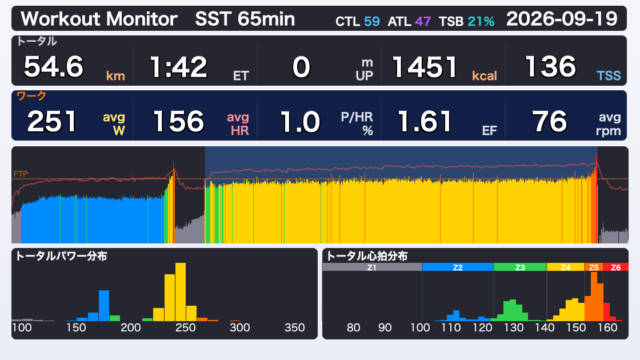Select the 76 avg rpm tile
640x360 pixels.
pos(567,121)
